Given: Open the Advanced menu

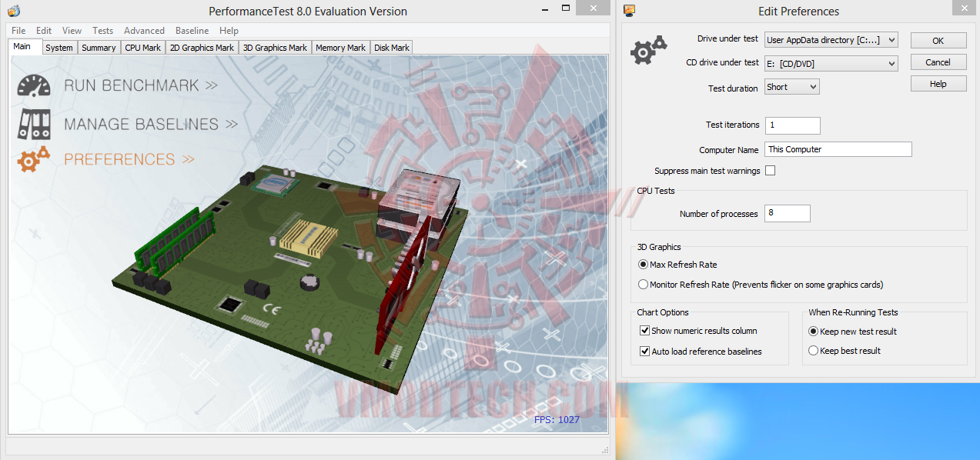Looking at the screenshot, I should 144,31.
